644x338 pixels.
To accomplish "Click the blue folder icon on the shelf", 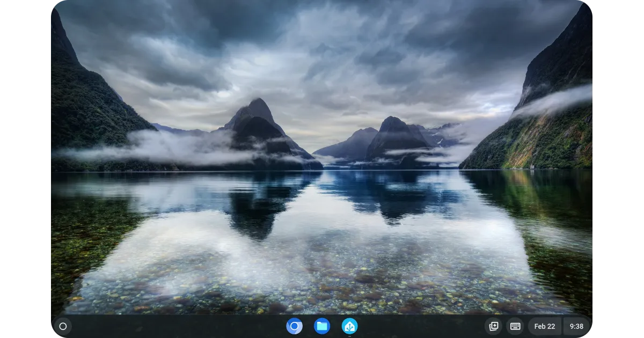I will click(321, 326).
